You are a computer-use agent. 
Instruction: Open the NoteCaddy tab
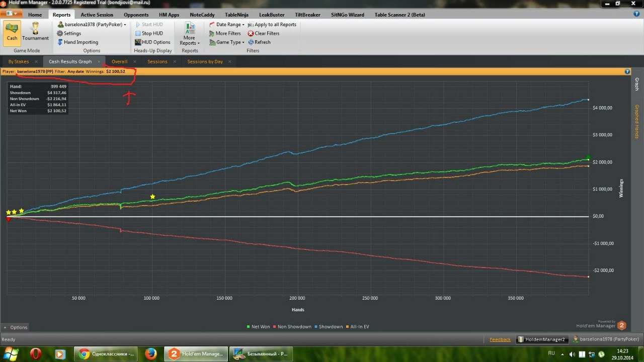click(202, 15)
